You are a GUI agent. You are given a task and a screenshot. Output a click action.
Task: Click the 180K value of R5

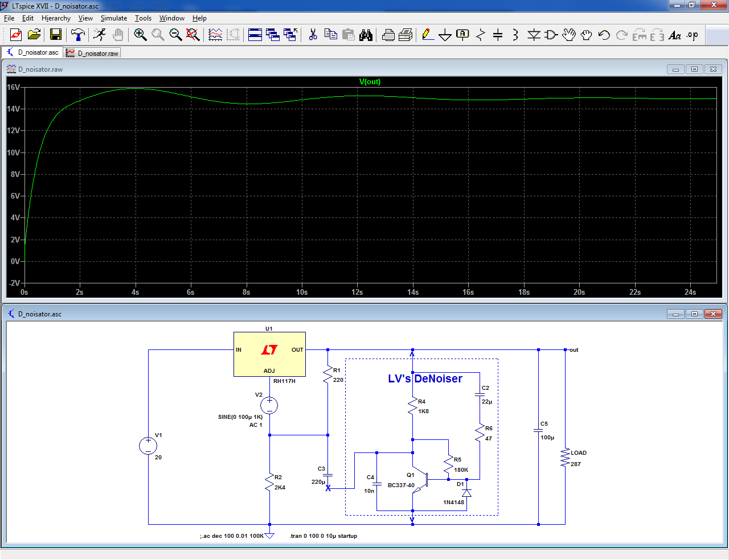(x=461, y=470)
